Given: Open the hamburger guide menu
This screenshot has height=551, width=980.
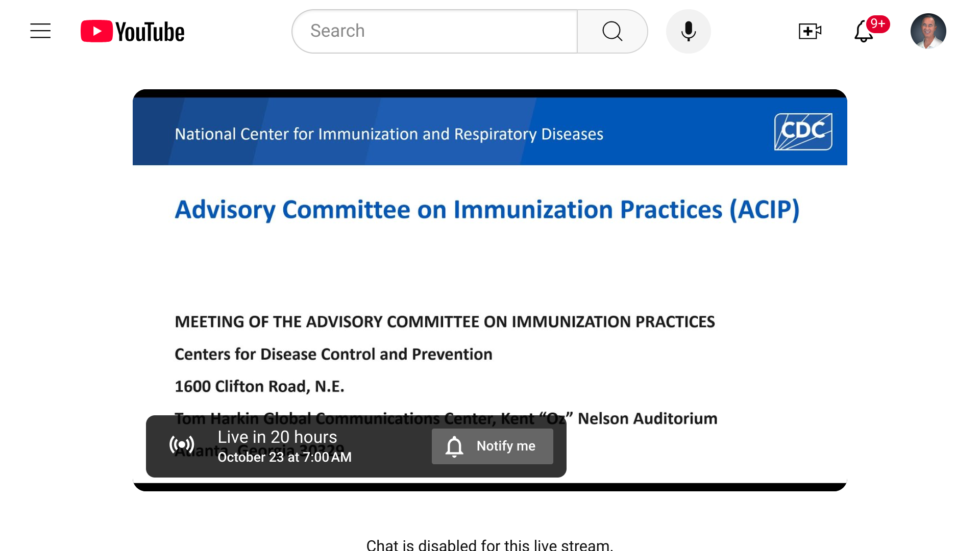Looking at the screenshot, I should [x=40, y=31].
